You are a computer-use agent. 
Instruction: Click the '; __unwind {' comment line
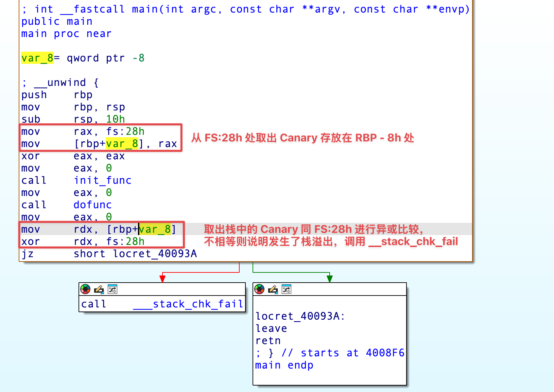(60, 83)
